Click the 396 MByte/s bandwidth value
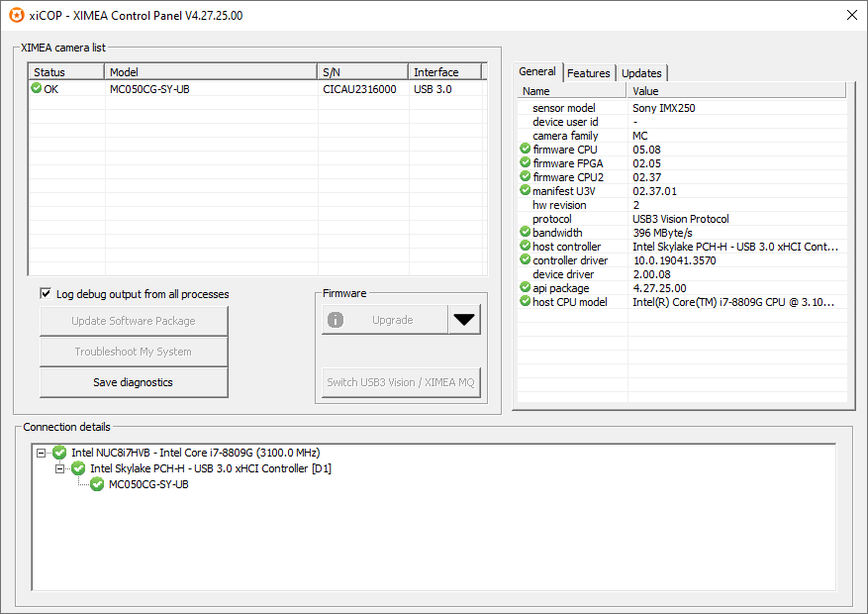Viewport: 868px width, 614px height. (x=662, y=233)
